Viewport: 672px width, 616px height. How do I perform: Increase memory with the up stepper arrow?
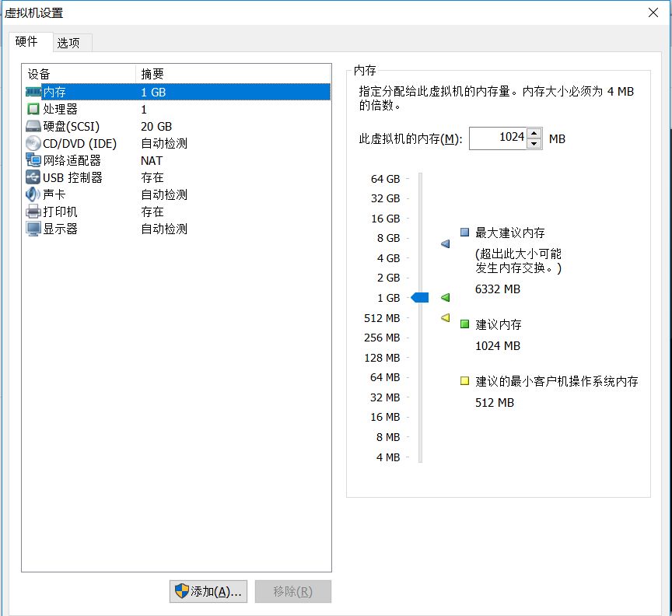pos(534,134)
